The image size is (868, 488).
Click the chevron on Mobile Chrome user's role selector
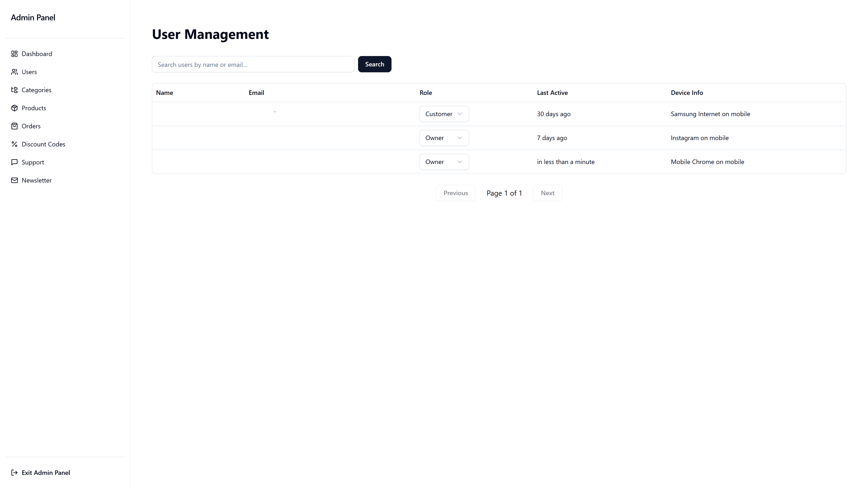[x=460, y=162]
